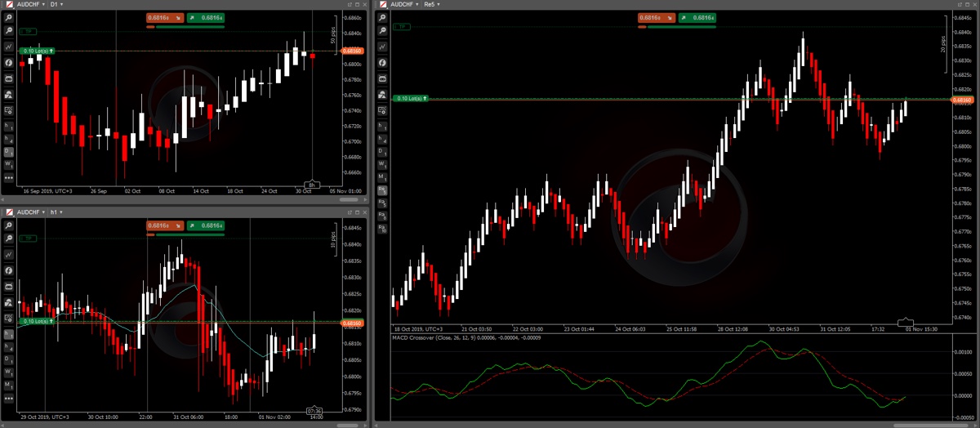The height and width of the screenshot is (428, 980).
Task: Click Buy 0.6816 button in D1 chart
Action: tap(204, 17)
